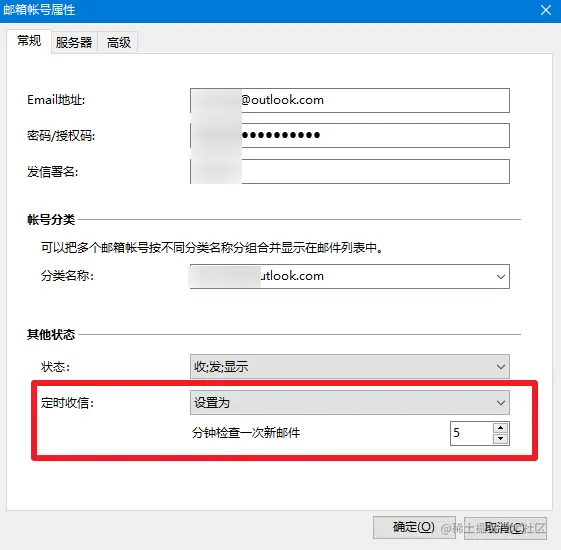Switch to the 服务器 tab

[74, 43]
